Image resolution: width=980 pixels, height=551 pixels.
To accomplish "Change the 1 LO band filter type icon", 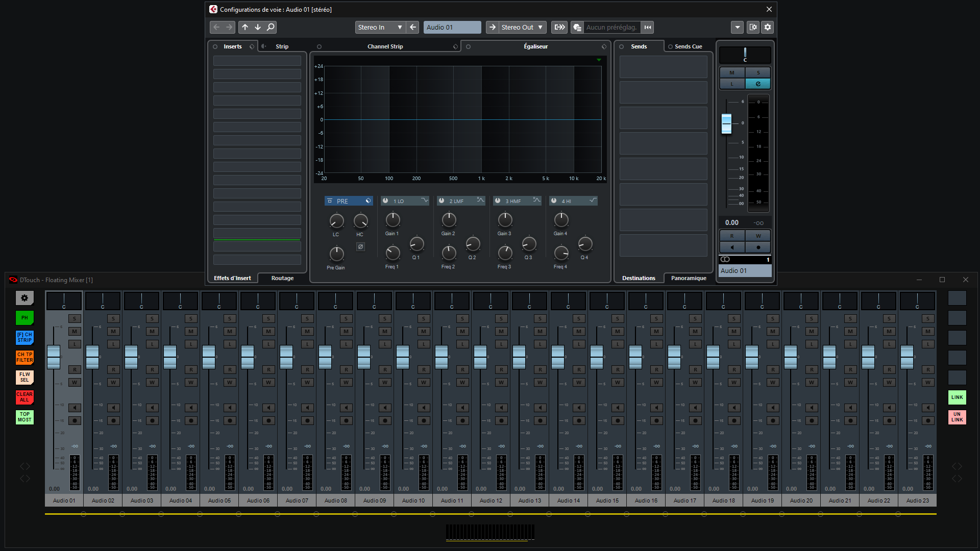I will [424, 200].
